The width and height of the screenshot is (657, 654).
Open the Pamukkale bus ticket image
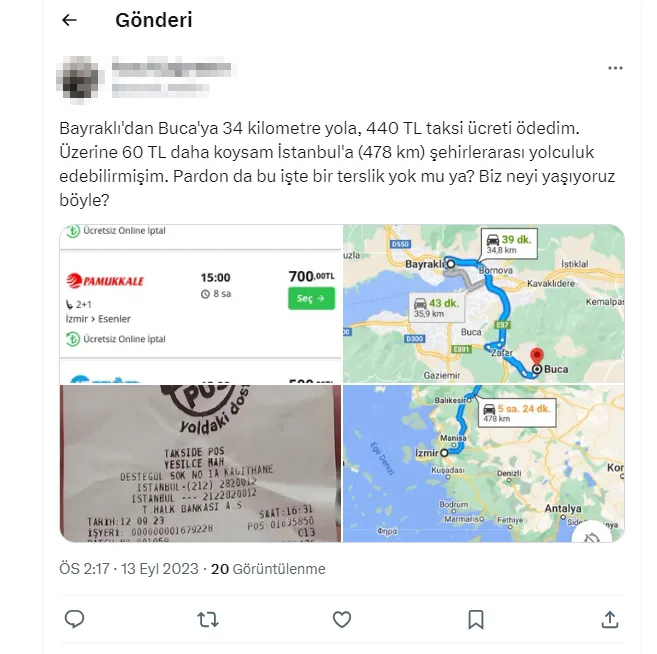click(x=201, y=304)
